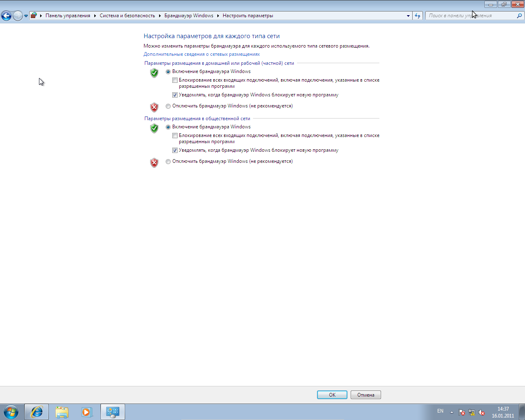
Task: Click 'Параметры размещения в общественной сети' section label
Action: (x=197, y=119)
